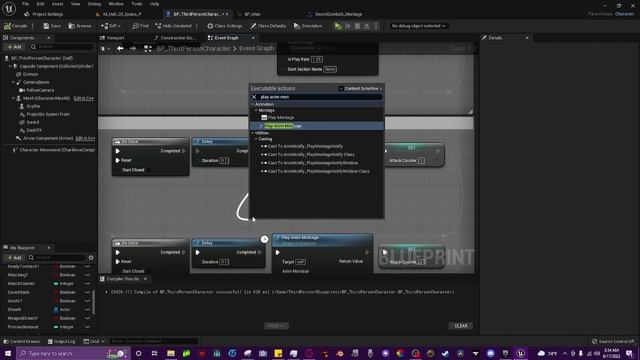This screenshot has width=640, height=360.
Task: Click AttackCounter Integer type color pill
Action: [x=56, y=284]
